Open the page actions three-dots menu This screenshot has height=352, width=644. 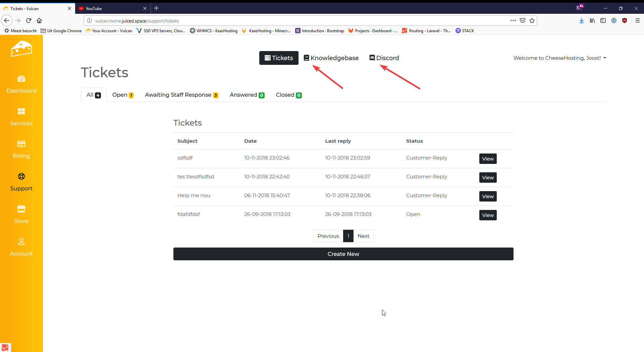point(513,21)
